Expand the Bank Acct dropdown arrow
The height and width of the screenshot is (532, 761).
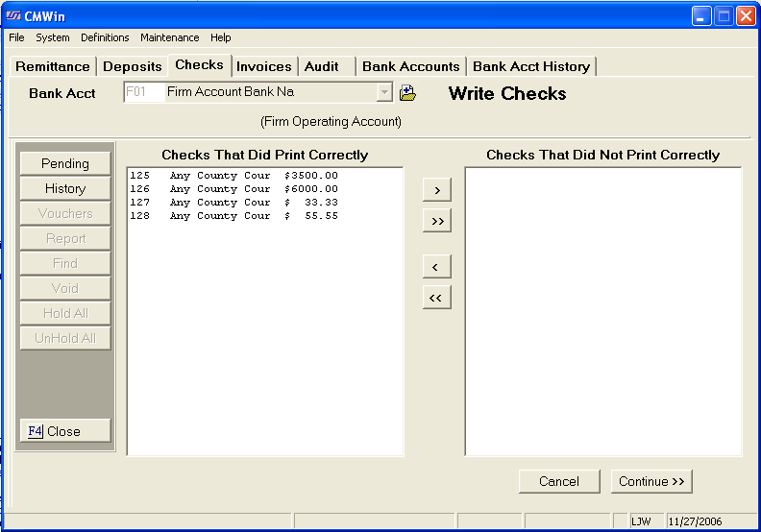385,93
